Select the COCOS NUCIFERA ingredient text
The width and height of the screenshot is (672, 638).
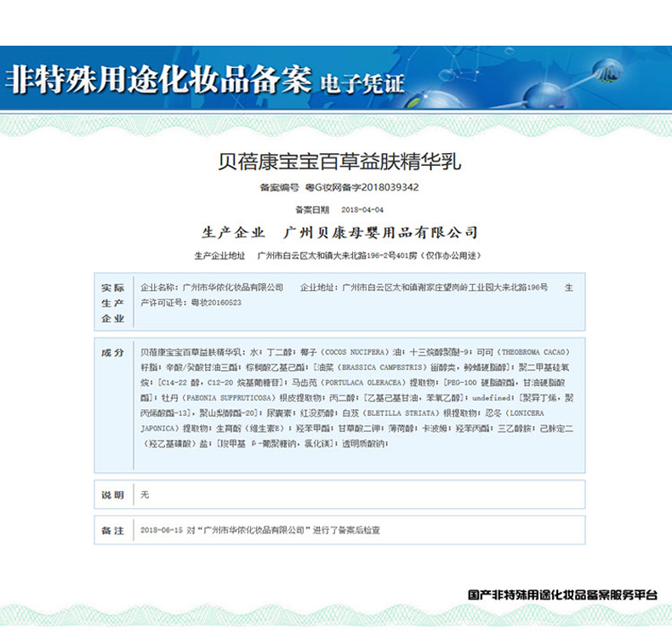[x=355, y=352]
